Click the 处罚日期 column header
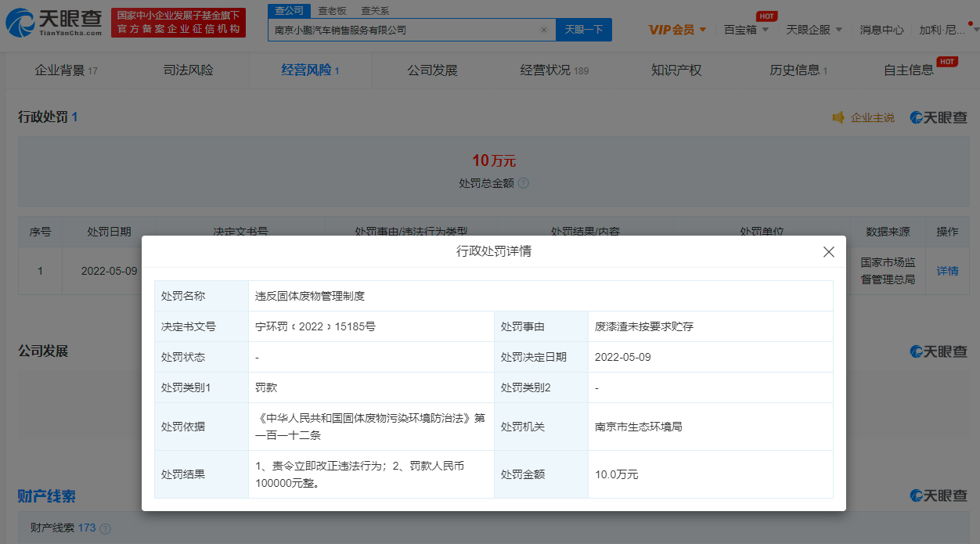Screen dimensions: 980x544 click(109, 232)
